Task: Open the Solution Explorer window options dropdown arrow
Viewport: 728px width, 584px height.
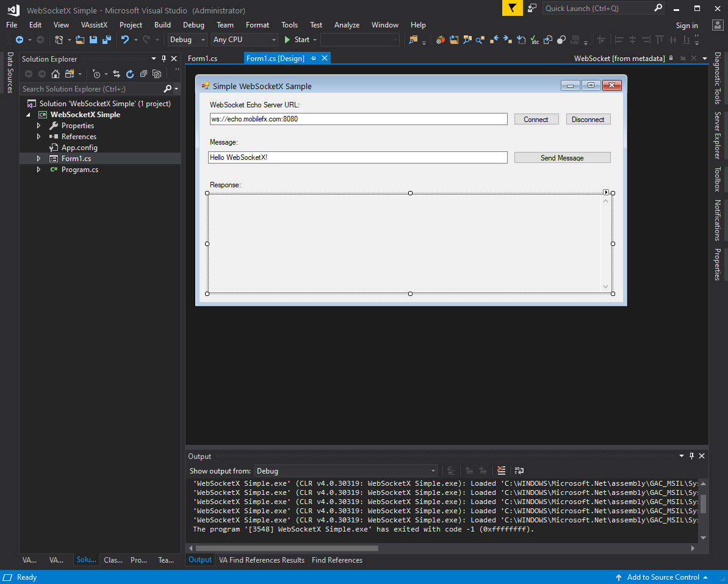Action: (x=154, y=59)
